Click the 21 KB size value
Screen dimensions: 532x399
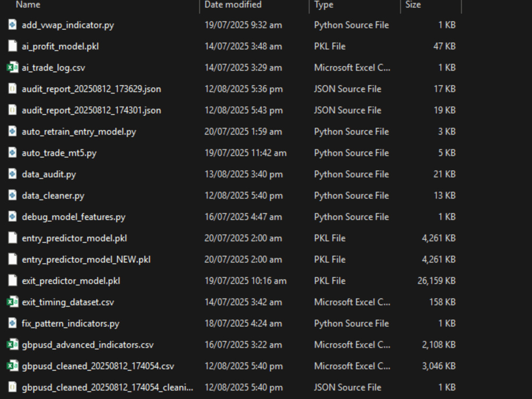(x=445, y=174)
